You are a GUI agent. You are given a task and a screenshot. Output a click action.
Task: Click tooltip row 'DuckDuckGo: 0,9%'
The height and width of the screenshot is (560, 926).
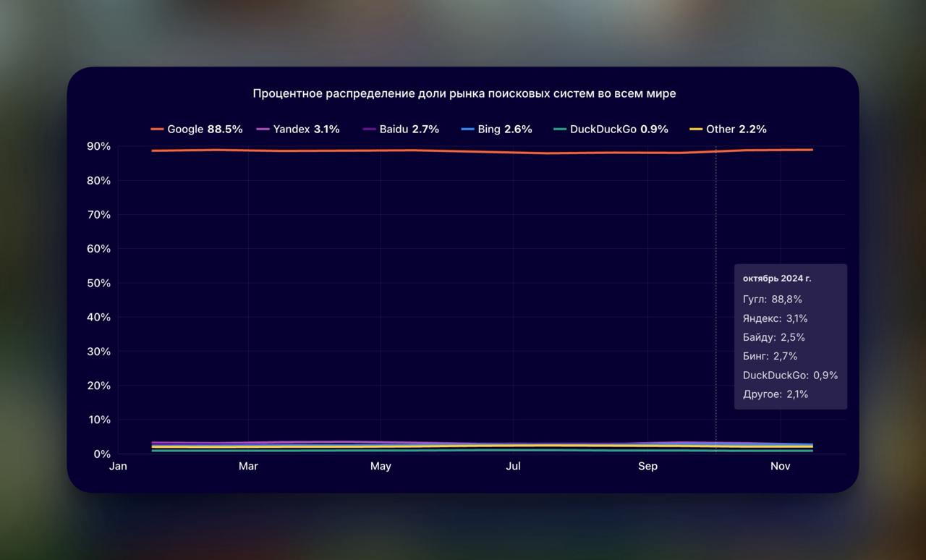[791, 376]
